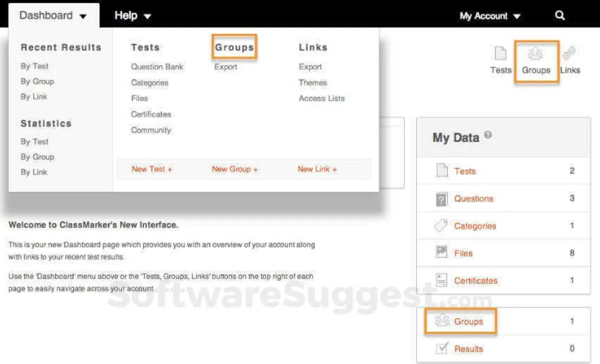
Task: Click the Groups people icon in My Data
Action: [x=442, y=320]
